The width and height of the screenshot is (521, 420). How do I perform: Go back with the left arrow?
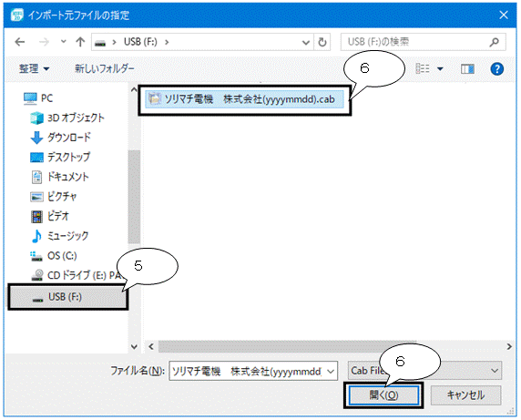point(20,42)
